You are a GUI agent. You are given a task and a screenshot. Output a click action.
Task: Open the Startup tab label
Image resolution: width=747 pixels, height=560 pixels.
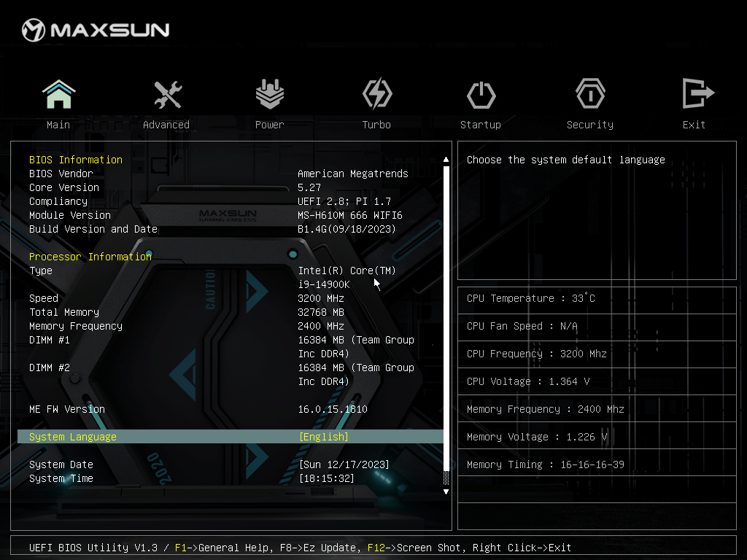481,125
